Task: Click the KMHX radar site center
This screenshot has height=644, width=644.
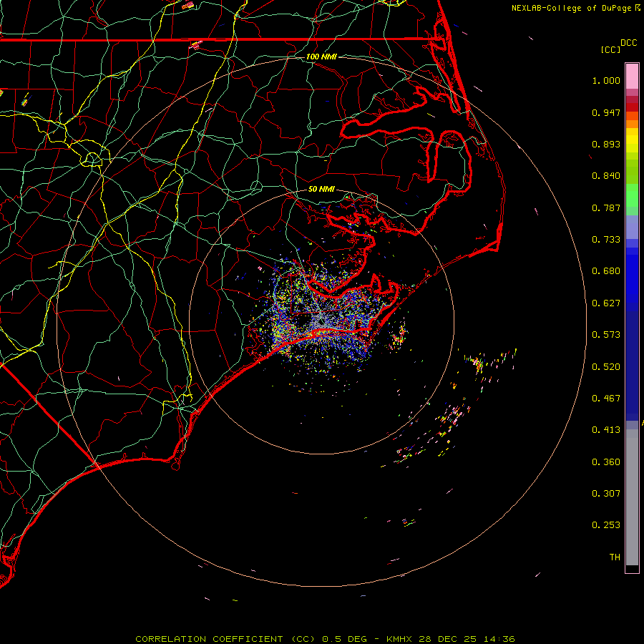Action: coord(321,321)
